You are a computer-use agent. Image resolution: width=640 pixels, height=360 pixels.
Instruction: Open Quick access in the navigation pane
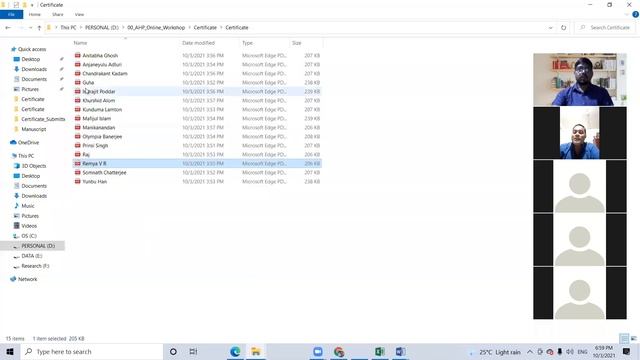pos(32,49)
